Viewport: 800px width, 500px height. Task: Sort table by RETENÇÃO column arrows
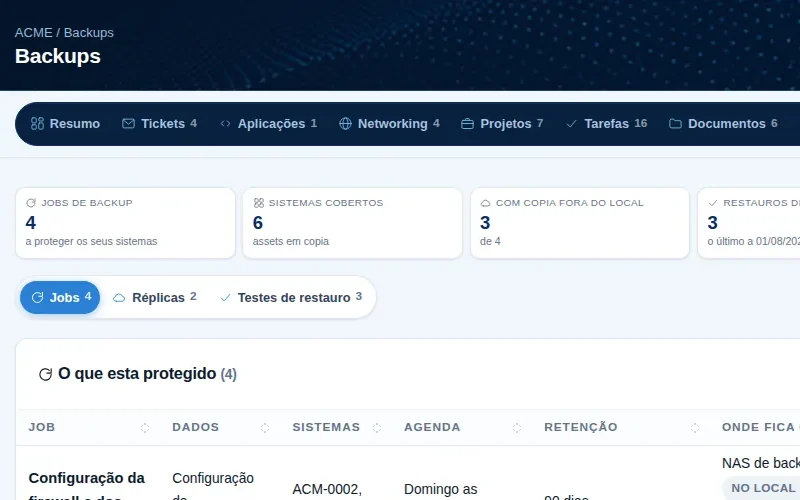coord(695,428)
